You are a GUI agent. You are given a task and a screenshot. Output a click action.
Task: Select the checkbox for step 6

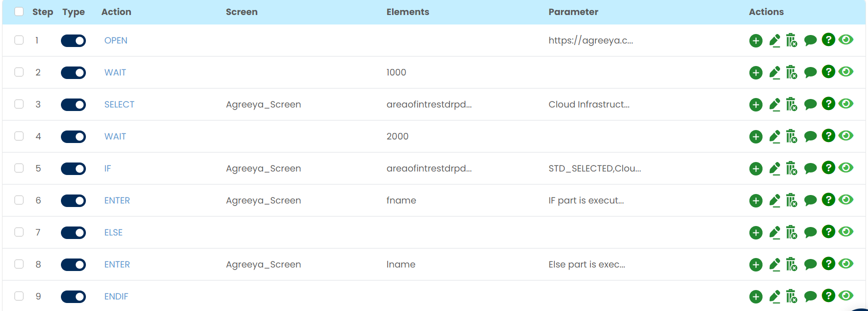point(19,200)
